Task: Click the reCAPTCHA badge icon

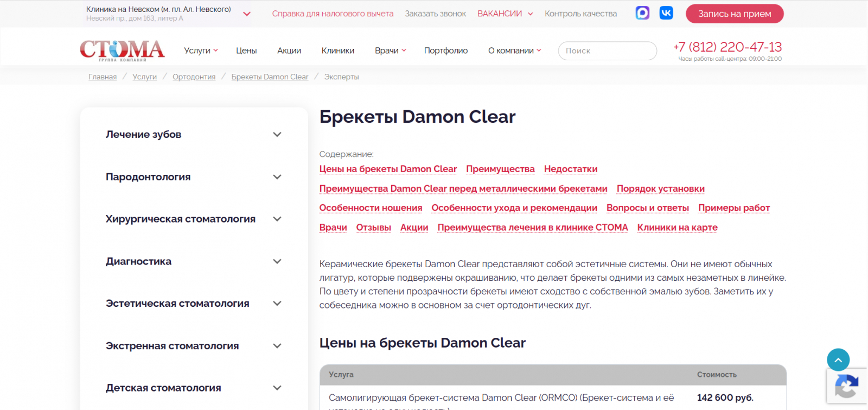Action: pyautogui.click(x=846, y=387)
